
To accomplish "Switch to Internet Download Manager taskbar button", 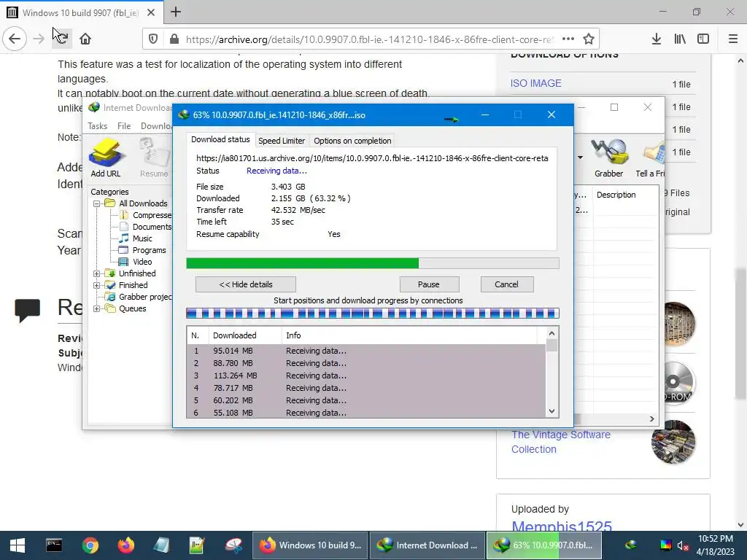I will click(427, 545).
